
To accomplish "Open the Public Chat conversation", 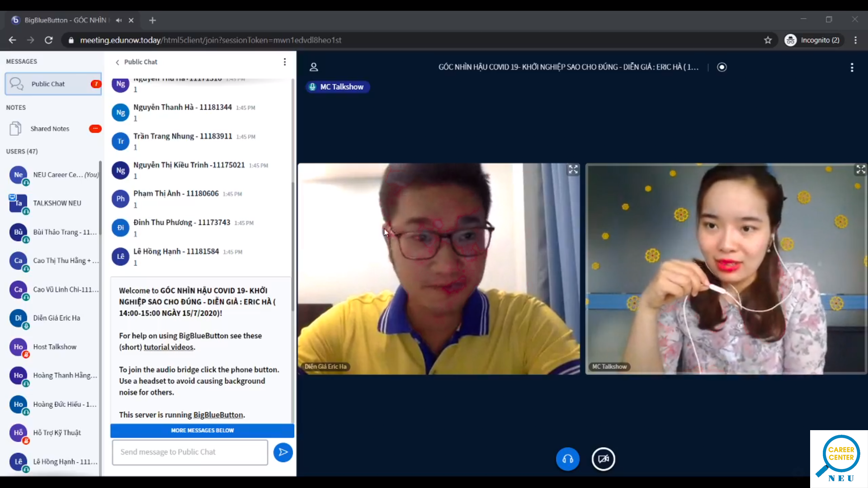I will [53, 84].
